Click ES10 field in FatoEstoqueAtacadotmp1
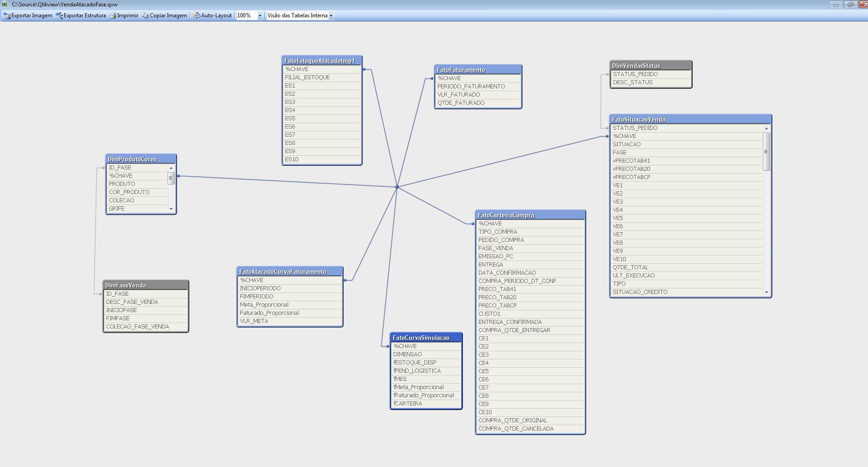The image size is (868, 467). [322, 159]
